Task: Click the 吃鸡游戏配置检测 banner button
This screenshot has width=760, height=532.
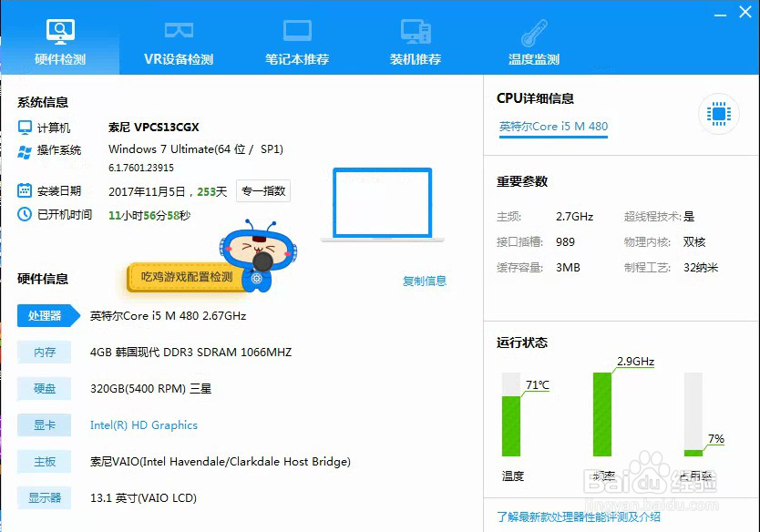Action: pyautogui.click(x=187, y=277)
